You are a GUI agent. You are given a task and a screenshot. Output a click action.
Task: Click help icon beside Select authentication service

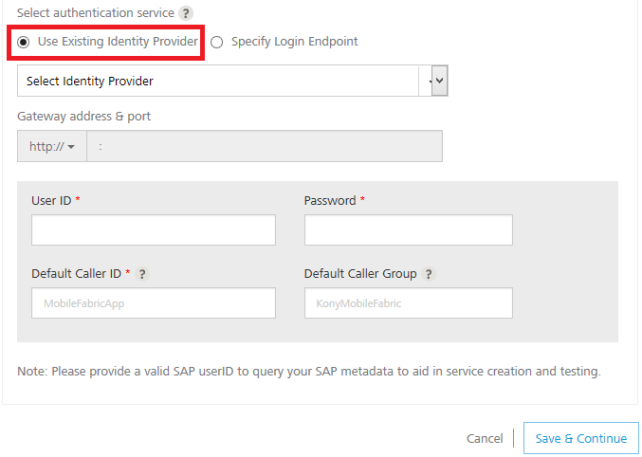185,13
